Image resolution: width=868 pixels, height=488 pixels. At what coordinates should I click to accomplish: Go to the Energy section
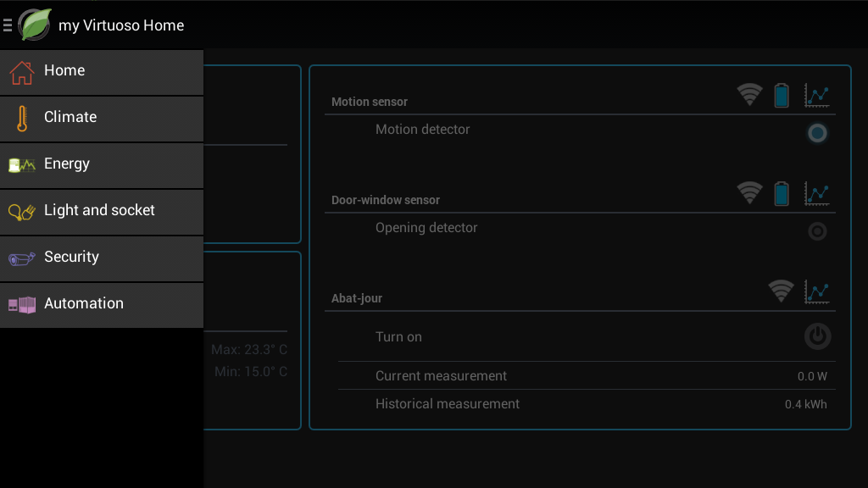point(102,165)
